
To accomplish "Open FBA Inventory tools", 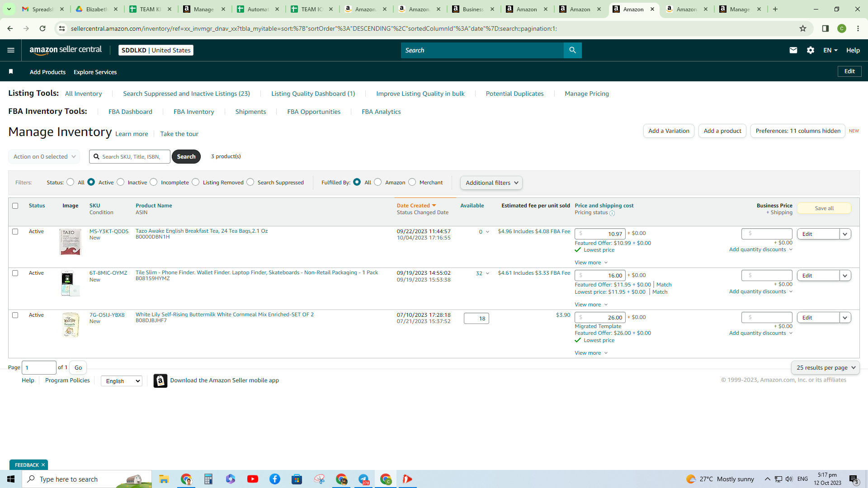I will point(194,112).
